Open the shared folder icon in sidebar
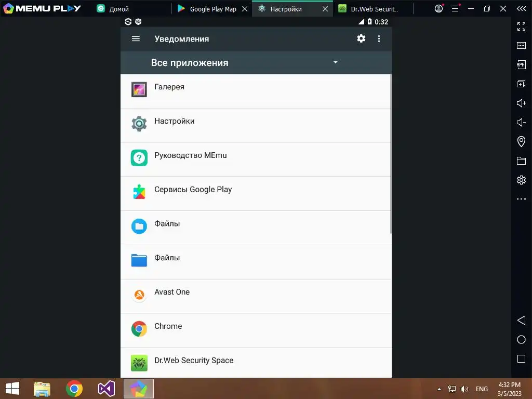Screen dimensions: 532x399 click(x=521, y=161)
